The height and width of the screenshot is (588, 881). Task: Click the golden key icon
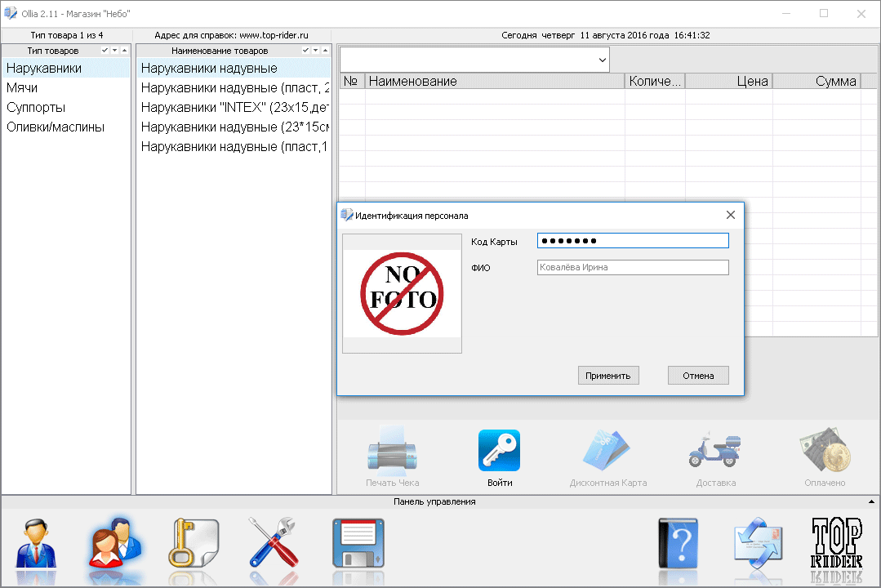click(193, 543)
